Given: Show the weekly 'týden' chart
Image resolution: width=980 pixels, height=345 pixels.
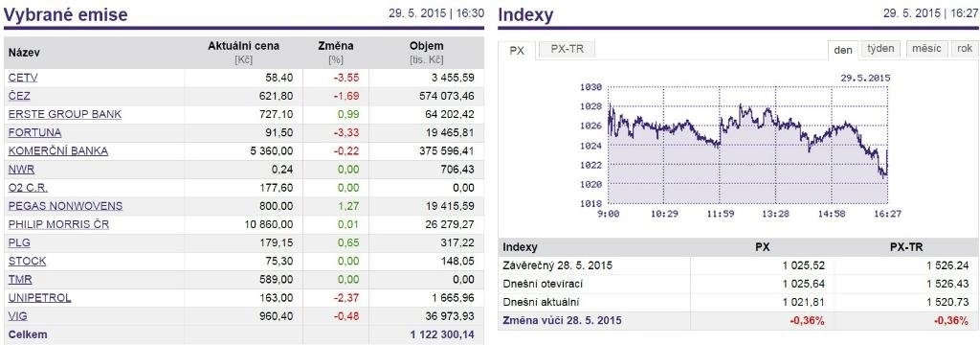Looking at the screenshot, I should pyautogui.click(x=881, y=49).
